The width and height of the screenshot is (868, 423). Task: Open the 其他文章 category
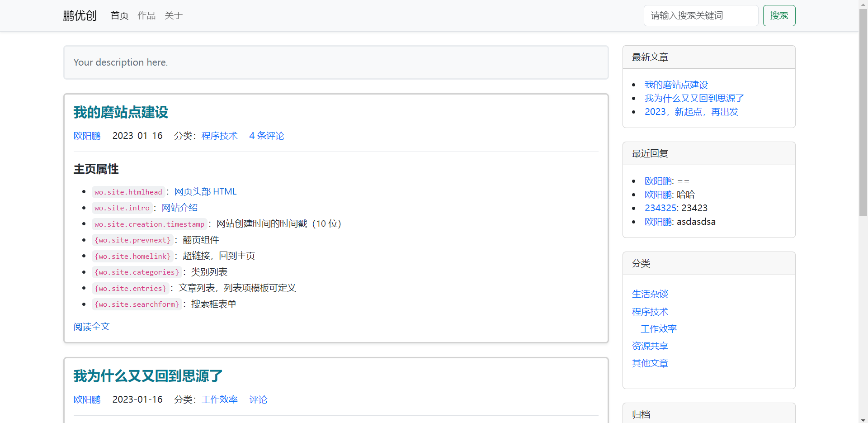coord(650,363)
